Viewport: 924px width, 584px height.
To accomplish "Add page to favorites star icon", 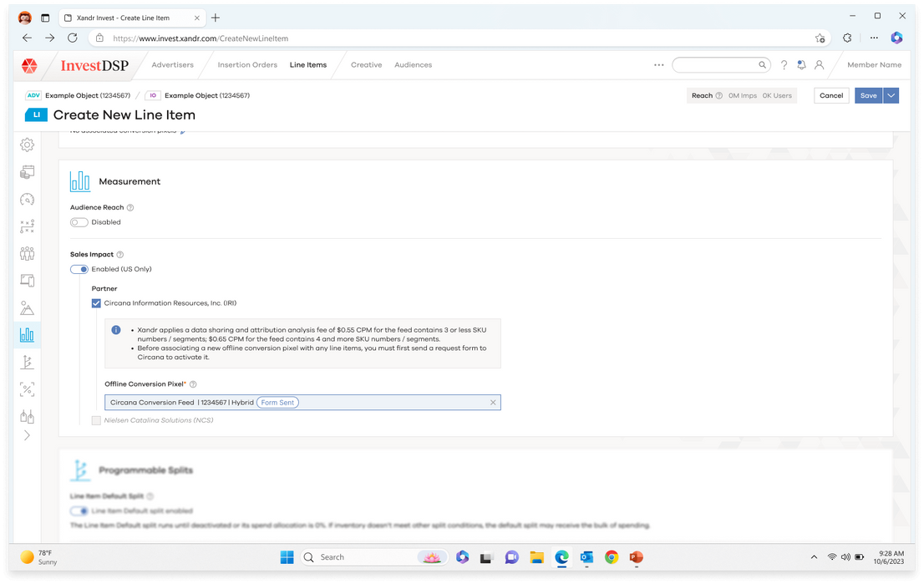I will [820, 38].
